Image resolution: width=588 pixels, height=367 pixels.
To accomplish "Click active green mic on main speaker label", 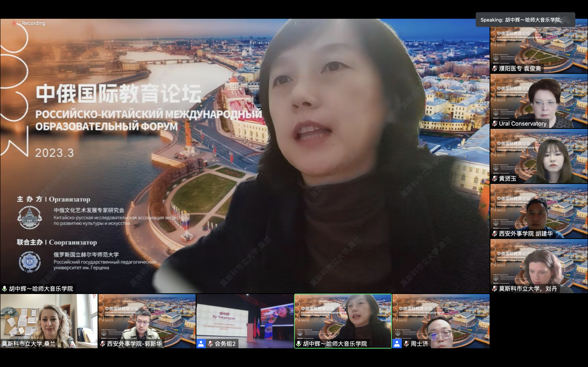I will point(4,289).
